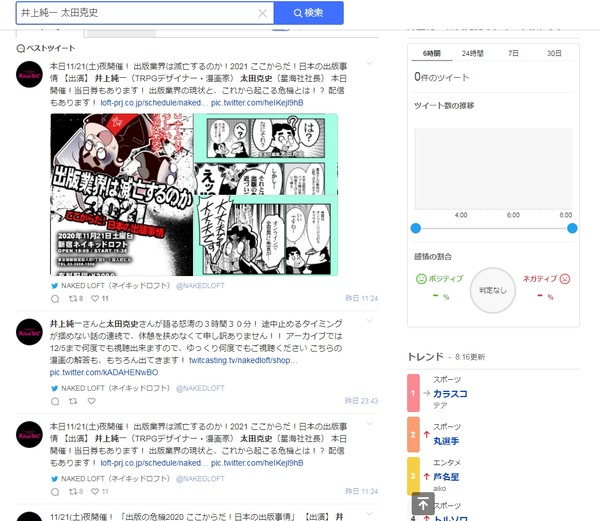The image size is (600, 521).
Task: Click right handle of time range slider
Action: [x=572, y=228]
